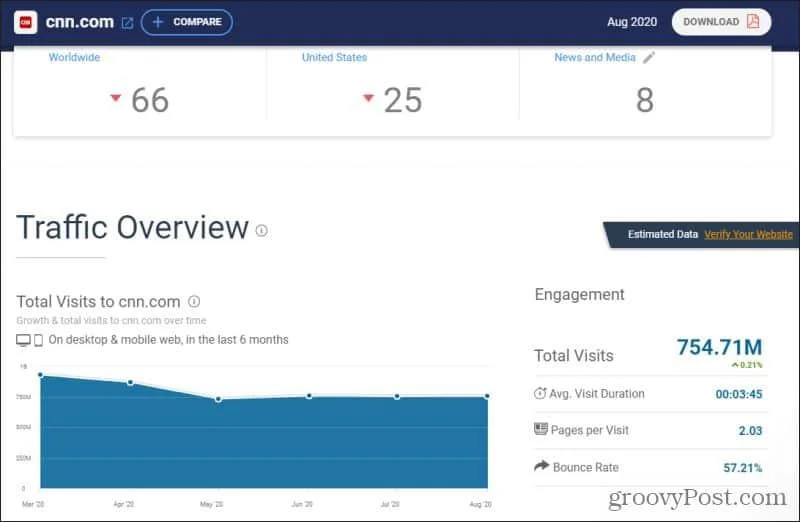The height and width of the screenshot is (522, 800).
Task: Click the 754.71M total visits value
Action: [x=719, y=347]
